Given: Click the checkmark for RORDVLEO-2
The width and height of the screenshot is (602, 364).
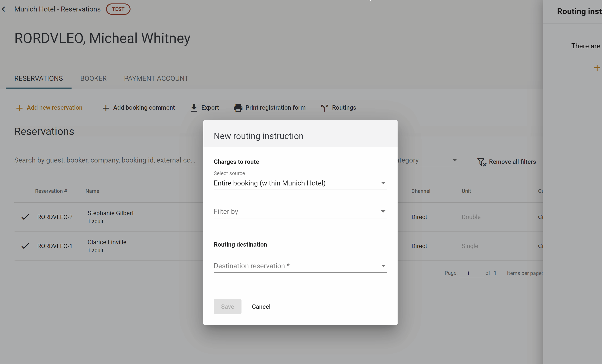Looking at the screenshot, I should pyautogui.click(x=25, y=217).
